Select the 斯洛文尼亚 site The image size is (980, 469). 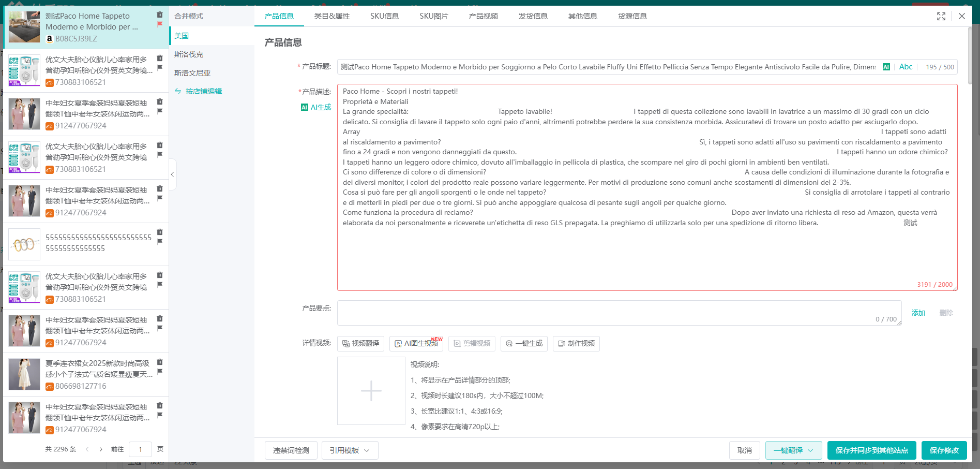(x=212, y=73)
